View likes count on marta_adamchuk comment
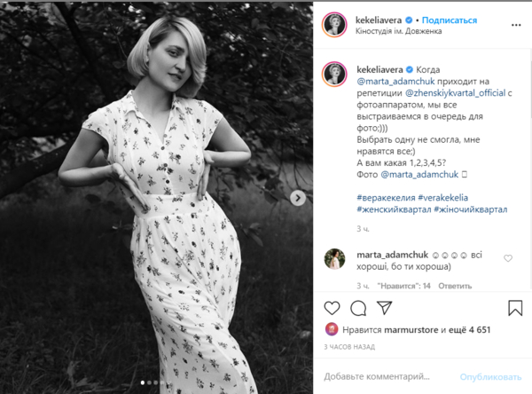 [x=403, y=286]
